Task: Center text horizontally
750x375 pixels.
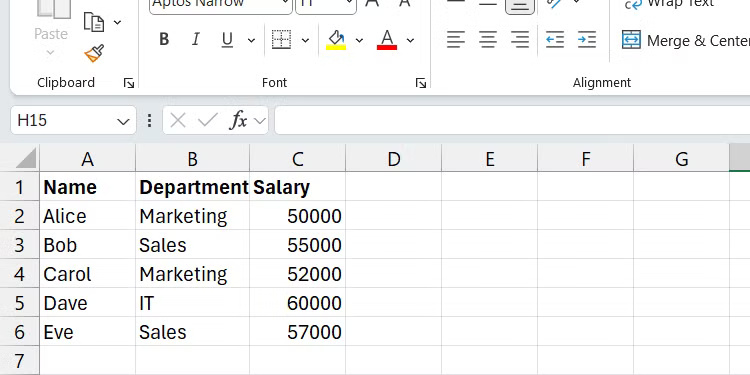Action: [487, 40]
